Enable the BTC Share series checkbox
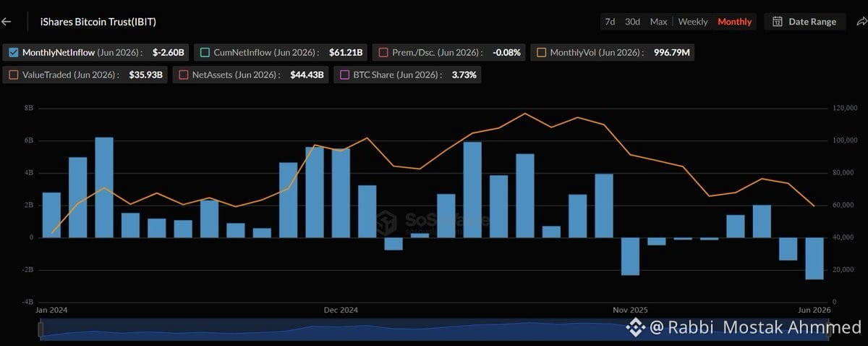868x346 pixels. click(x=345, y=75)
